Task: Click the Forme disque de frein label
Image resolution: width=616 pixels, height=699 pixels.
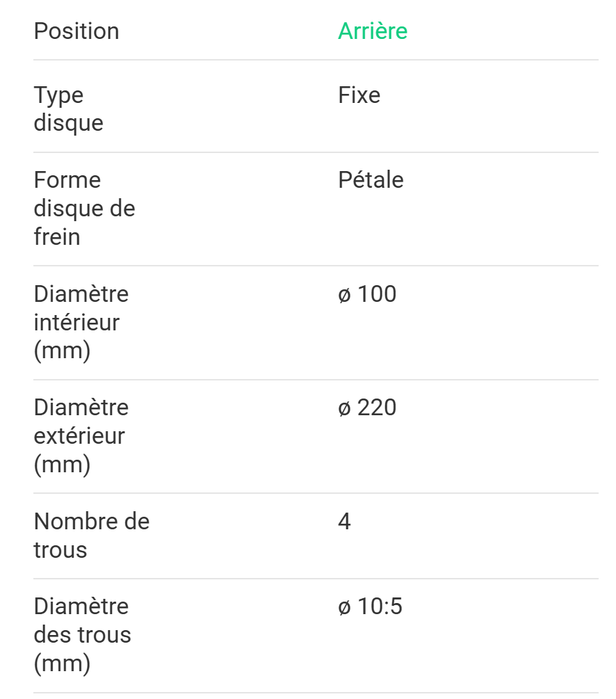Action: click(84, 208)
